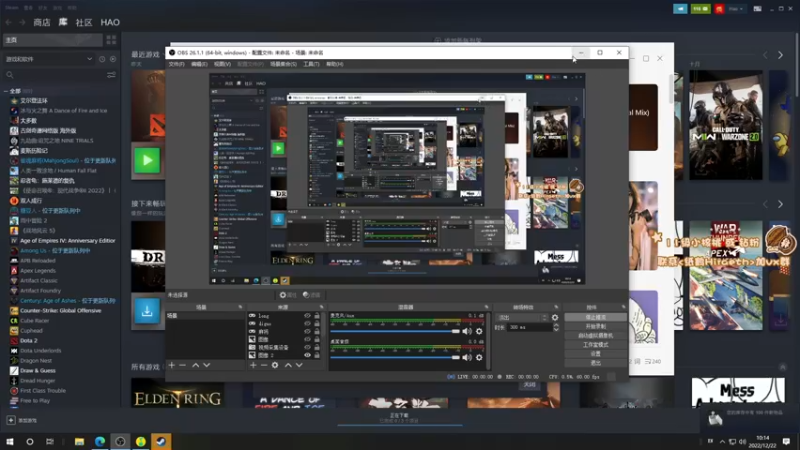The height and width of the screenshot is (450, 800).
Task: Toggle visibility eye of the 麻将 source
Action: coord(307,332)
